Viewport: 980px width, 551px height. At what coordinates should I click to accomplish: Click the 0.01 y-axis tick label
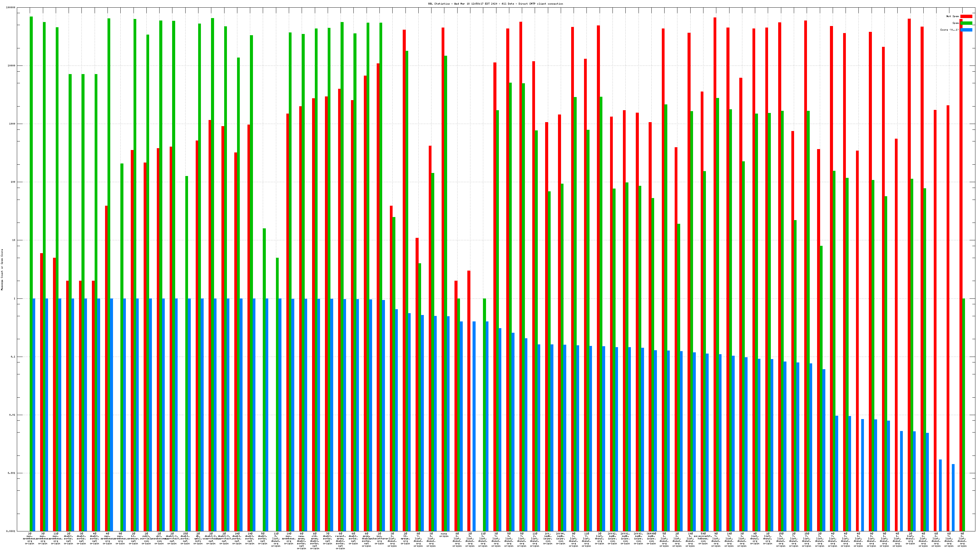click(x=13, y=415)
